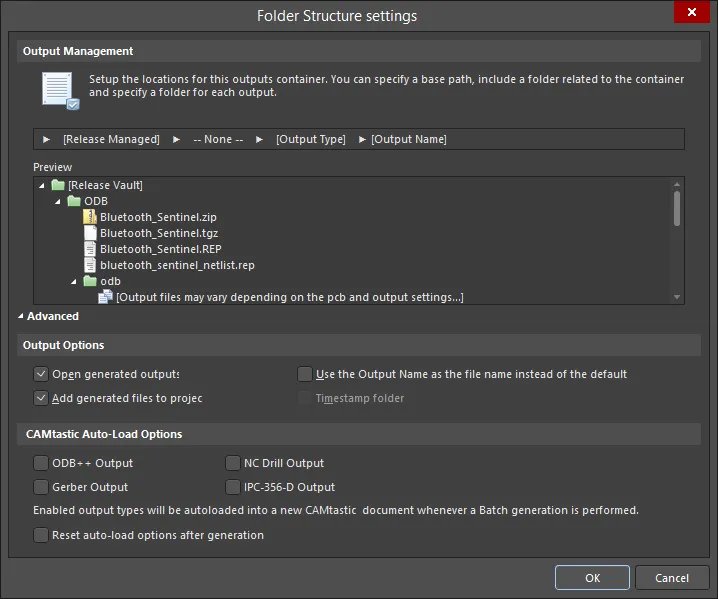Click the bluetooth_sentinel_netlist.rep file icon

pos(90,265)
